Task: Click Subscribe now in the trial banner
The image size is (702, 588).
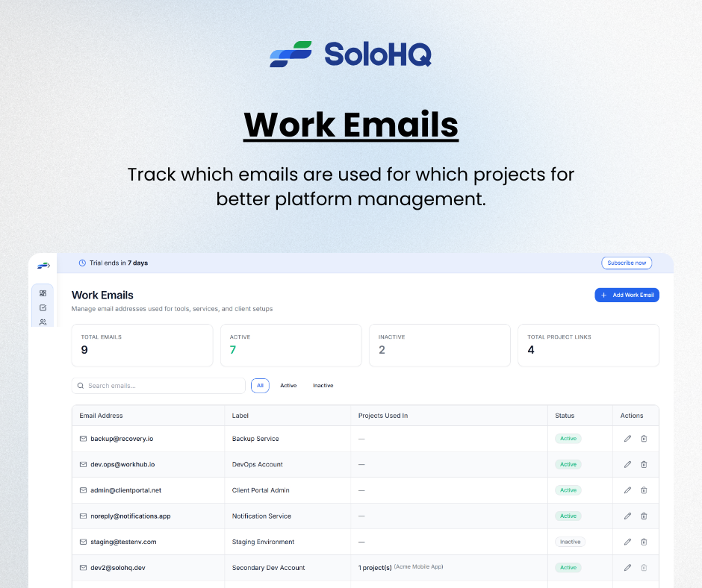Action: pyautogui.click(x=627, y=263)
